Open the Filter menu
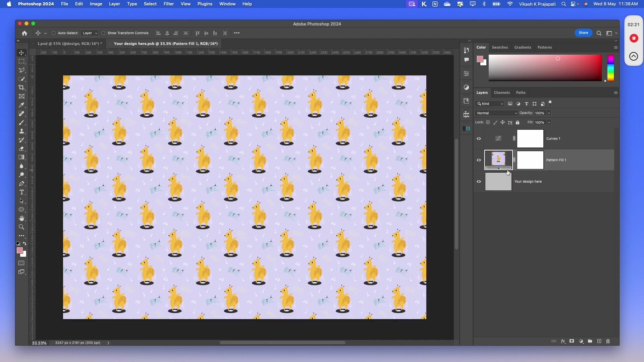644x362 pixels. click(169, 4)
